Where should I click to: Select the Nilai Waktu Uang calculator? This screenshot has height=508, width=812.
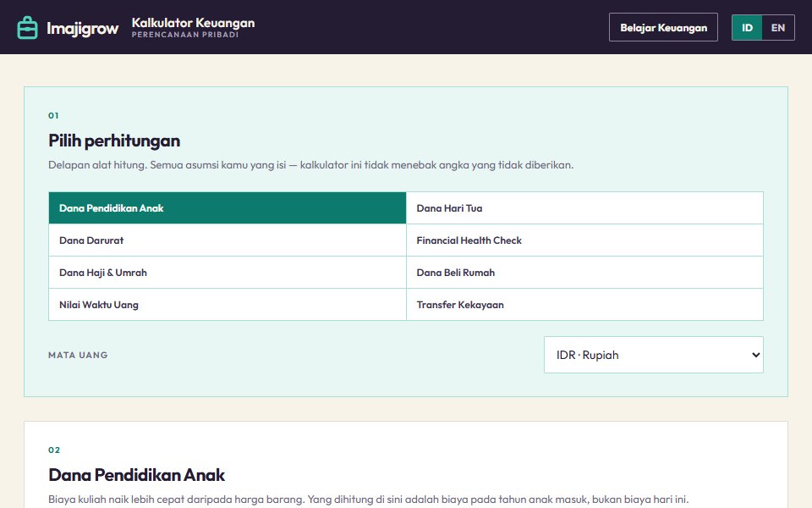coord(228,304)
